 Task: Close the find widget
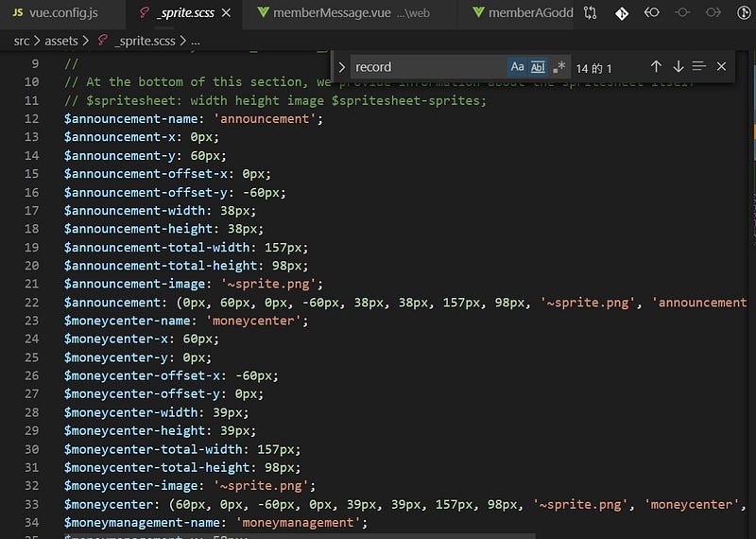(x=721, y=67)
